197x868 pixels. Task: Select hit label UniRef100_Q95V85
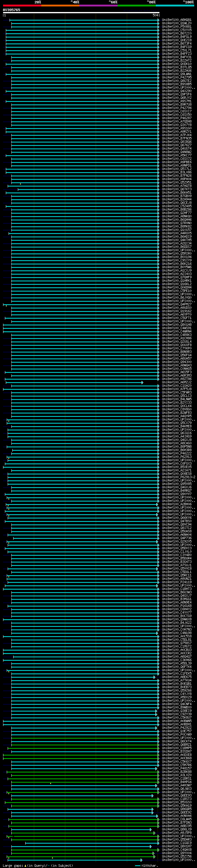click(177, 484)
